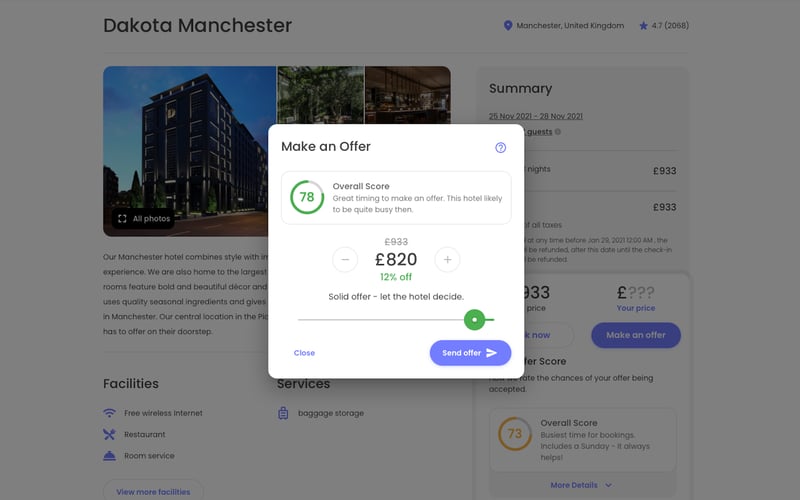Viewport: 800px width, 500px height.
Task: Click the star rating icon
Action: tap(643, 26)
